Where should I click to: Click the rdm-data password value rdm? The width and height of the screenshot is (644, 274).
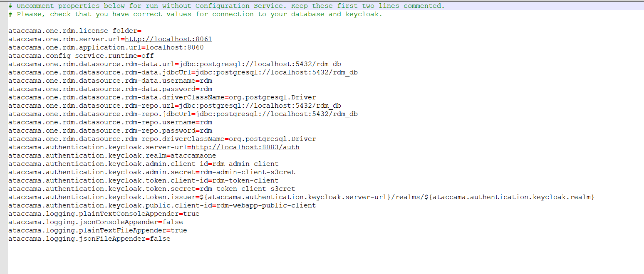[206, 89]
